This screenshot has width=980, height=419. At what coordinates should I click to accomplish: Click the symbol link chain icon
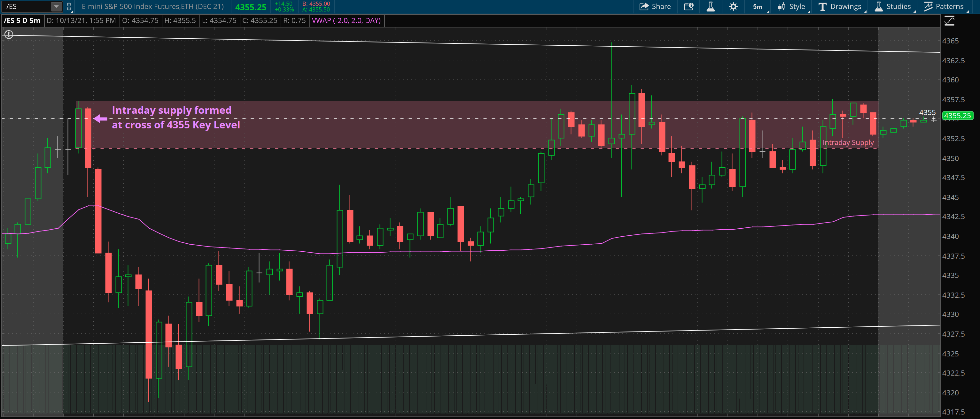(69, 6)
